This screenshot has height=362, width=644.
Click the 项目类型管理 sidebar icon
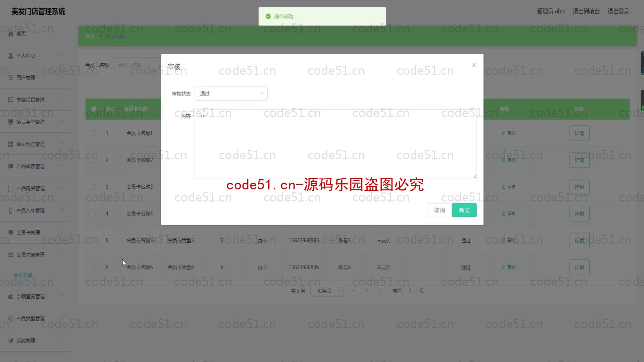click(11, 122)
